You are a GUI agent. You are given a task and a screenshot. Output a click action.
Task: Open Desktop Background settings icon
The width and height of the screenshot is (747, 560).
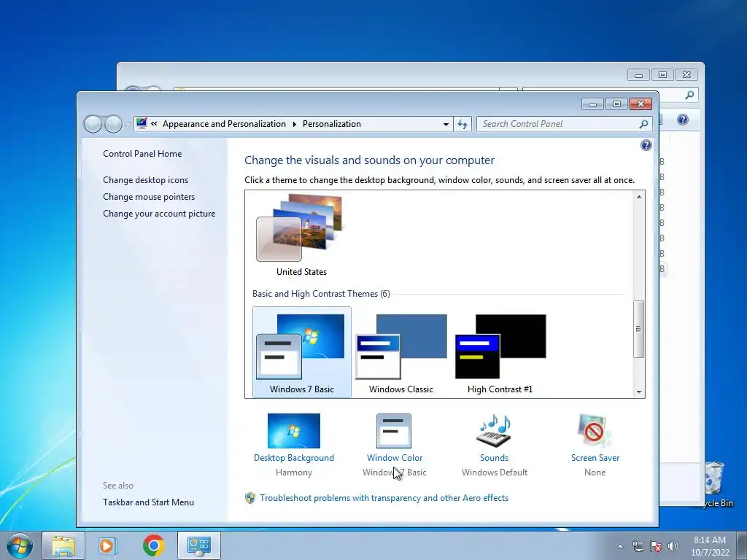pos(293,430)
